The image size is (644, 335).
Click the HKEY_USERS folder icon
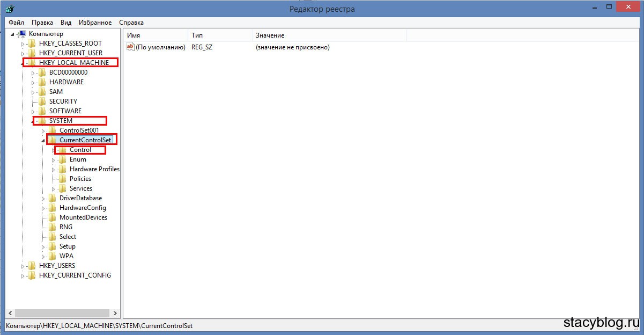[x=32, y=266]
